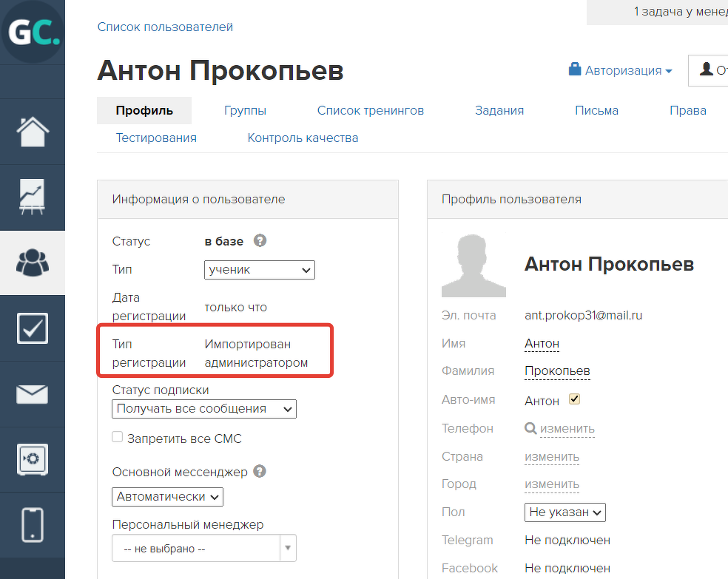
Task: Click the 'только что' registration date value
Action: [x=236, y=307]
